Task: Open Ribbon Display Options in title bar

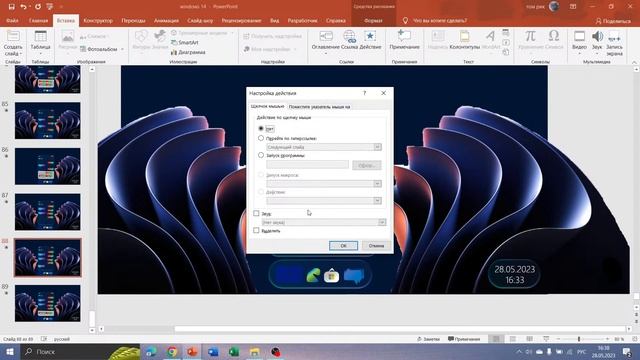Action: pyautogui.click(x=573, y=7)
